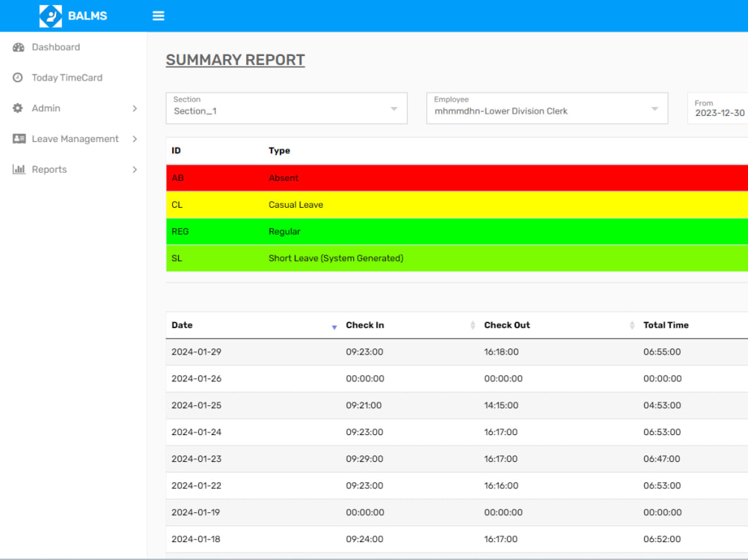Viewport: 748px width, 560px height.
Task: Click the Employee dropdown arrow
Action: [654, 108]
